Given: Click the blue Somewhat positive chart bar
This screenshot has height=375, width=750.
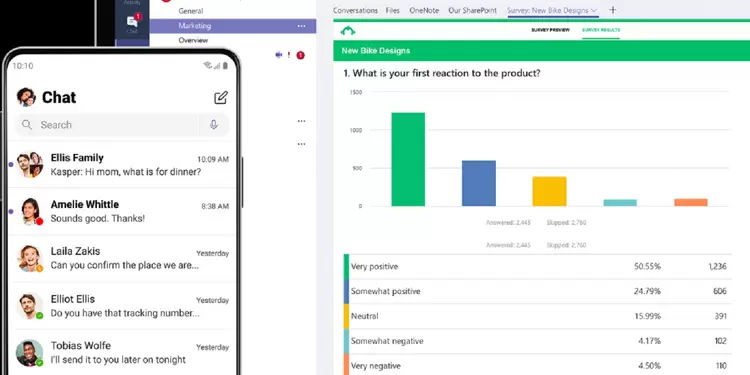Looking at the screenshot, I should 479,183.
